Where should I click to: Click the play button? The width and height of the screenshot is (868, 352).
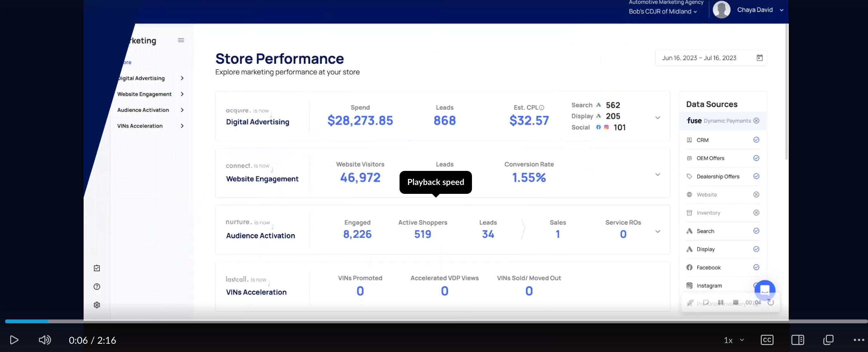14,340
